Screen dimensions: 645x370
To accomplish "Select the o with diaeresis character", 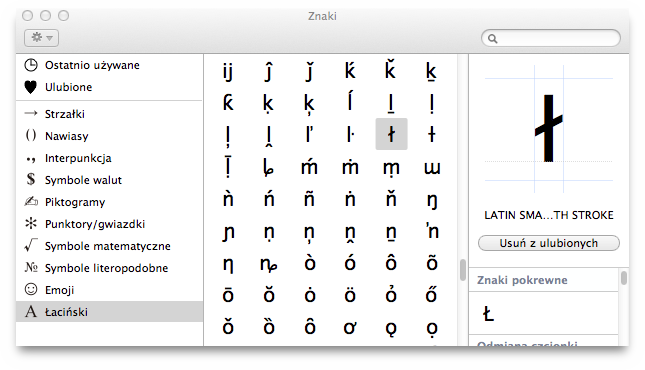I will 350,295.
